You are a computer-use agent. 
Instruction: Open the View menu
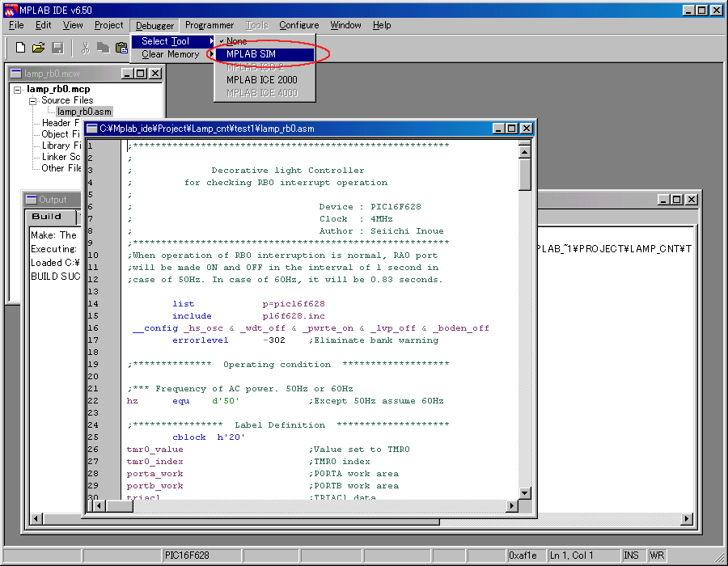tap(73, 25)
